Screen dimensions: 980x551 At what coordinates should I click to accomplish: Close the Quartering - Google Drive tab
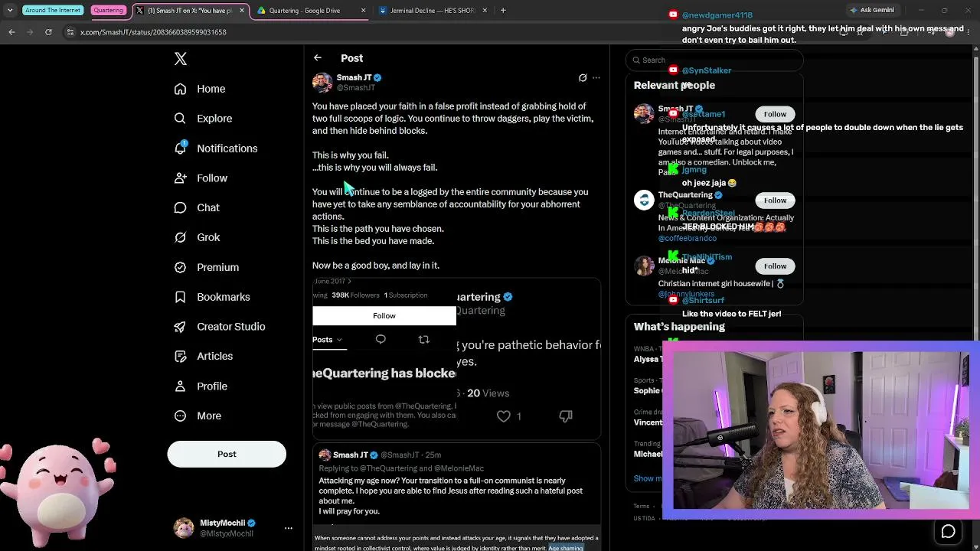[363, 11]
